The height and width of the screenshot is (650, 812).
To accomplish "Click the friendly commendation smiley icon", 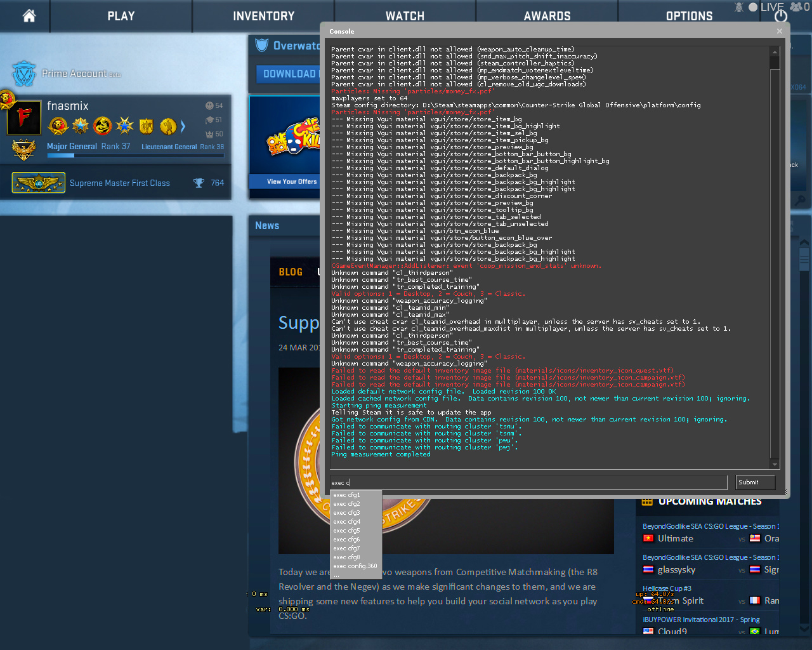I will click(209, 105).
